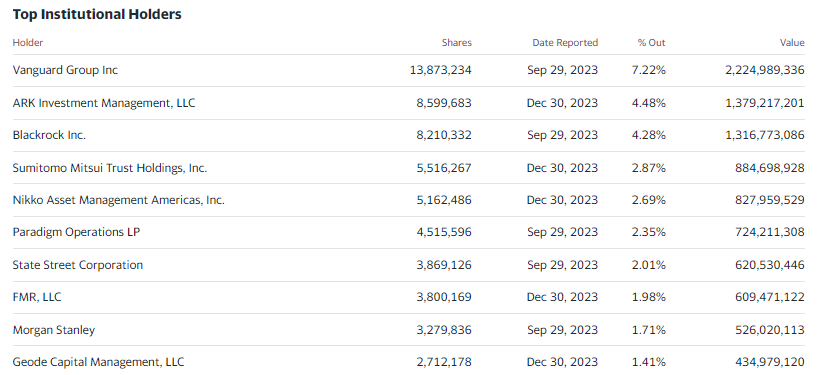Click Nikko's value 827,959,529
Viewport: 823px width, 375px height.
click(770, 200)
